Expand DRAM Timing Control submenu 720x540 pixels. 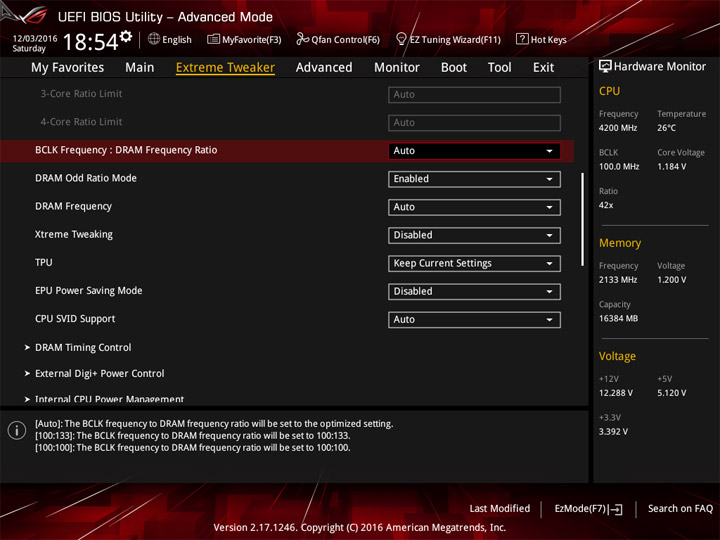coord(83,348)
